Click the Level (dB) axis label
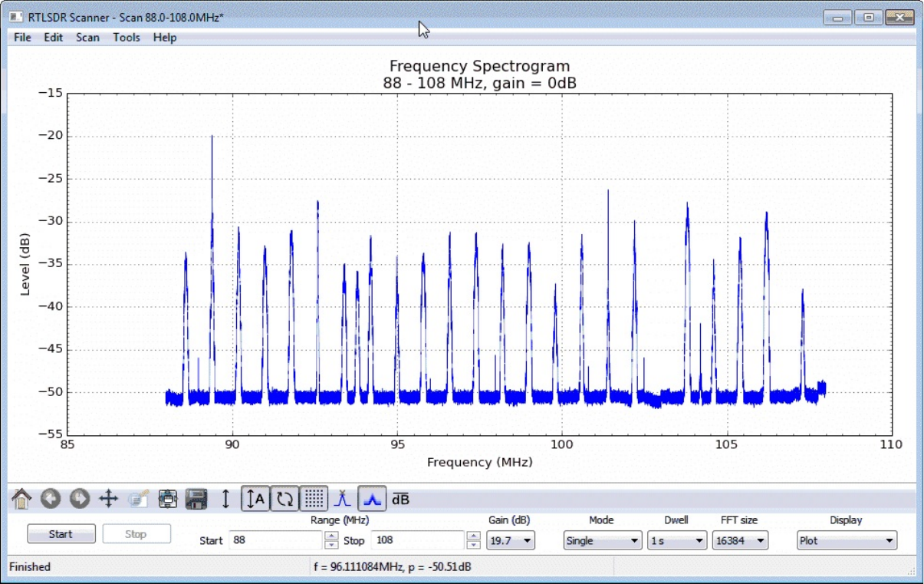Screen dimensions: 924x584 25,264
